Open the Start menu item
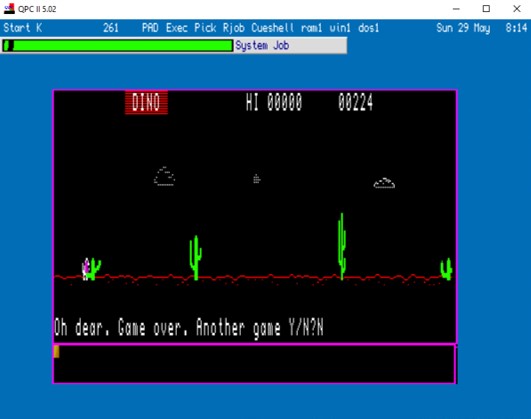The image size is (531, 419). point(17,28)
